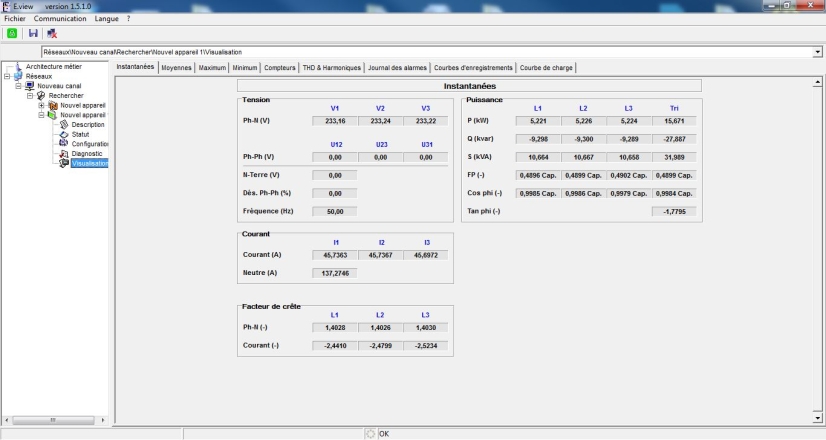Open the Compteurs tab

point(280,68)
